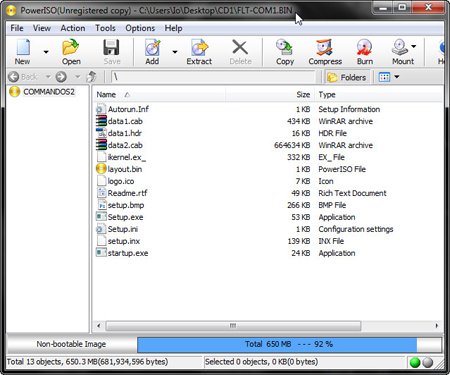The height and width of the screenshot is (375, 450).
Task: Expand the dropdown arrow beside Add
Action: tap(175, 52)
